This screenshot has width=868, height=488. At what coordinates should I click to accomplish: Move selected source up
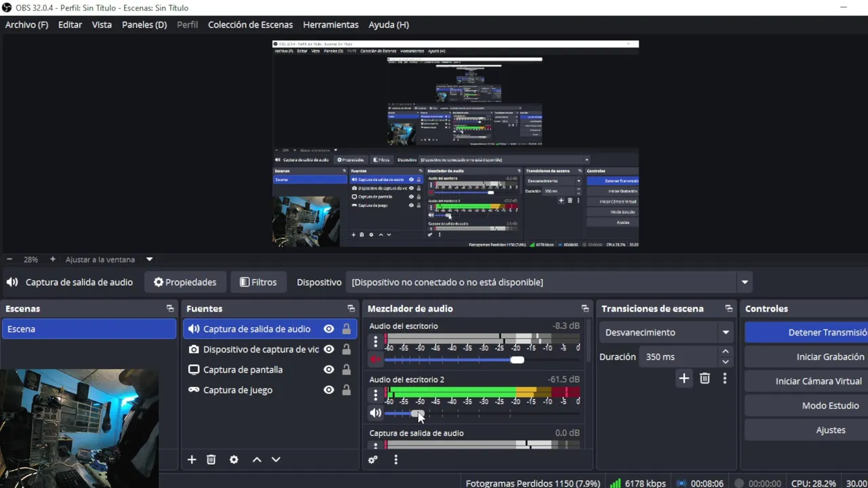(x=257, y=460)
